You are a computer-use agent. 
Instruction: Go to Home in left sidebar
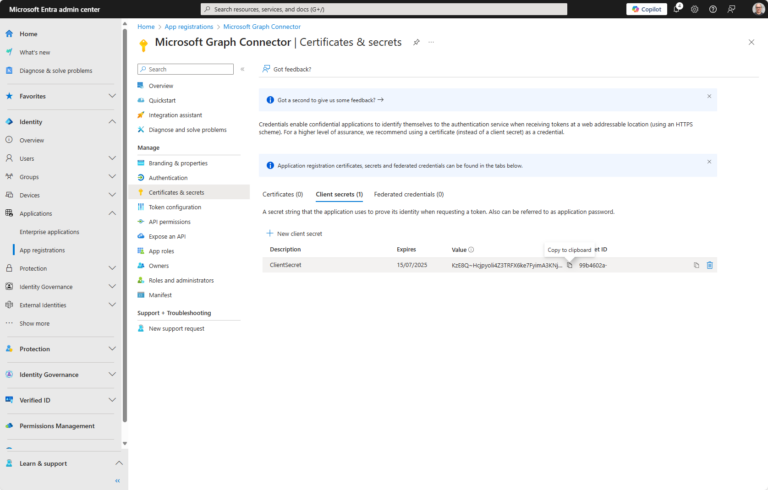click(x=28, y=34)
